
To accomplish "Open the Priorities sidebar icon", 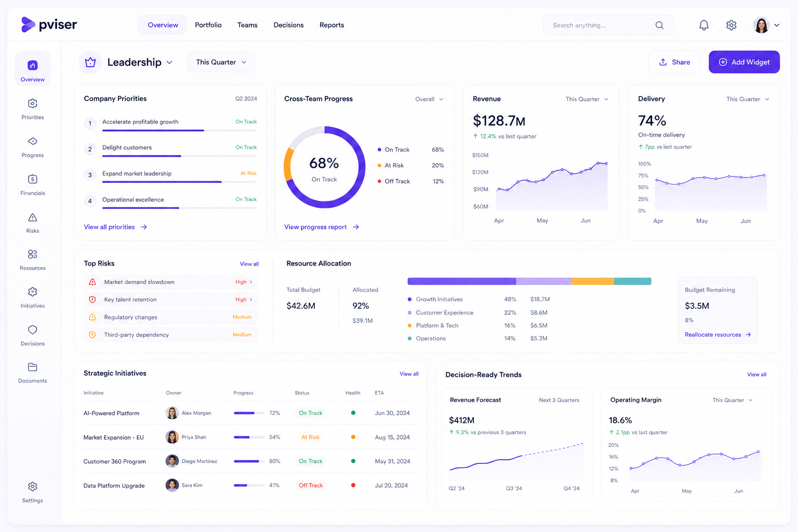I will (x=32, y=103).
